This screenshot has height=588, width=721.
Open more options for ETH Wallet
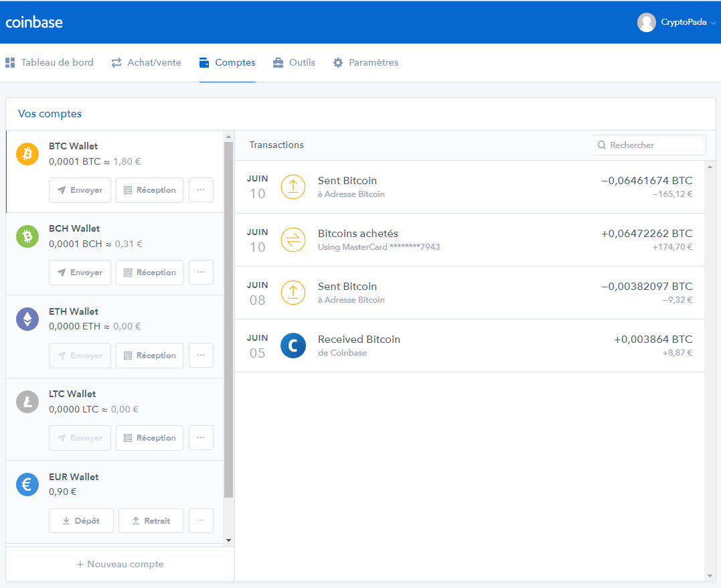point(201,355)
